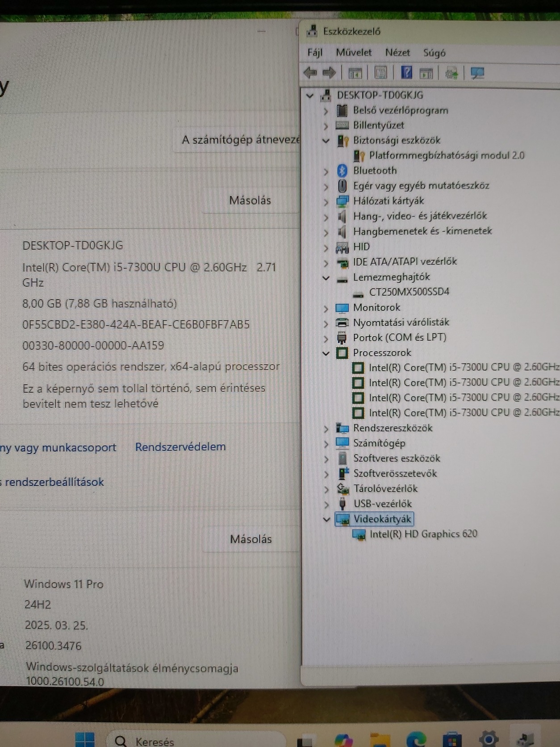
Task: Open Copilot from the taskbar
Action: (343, 740)
